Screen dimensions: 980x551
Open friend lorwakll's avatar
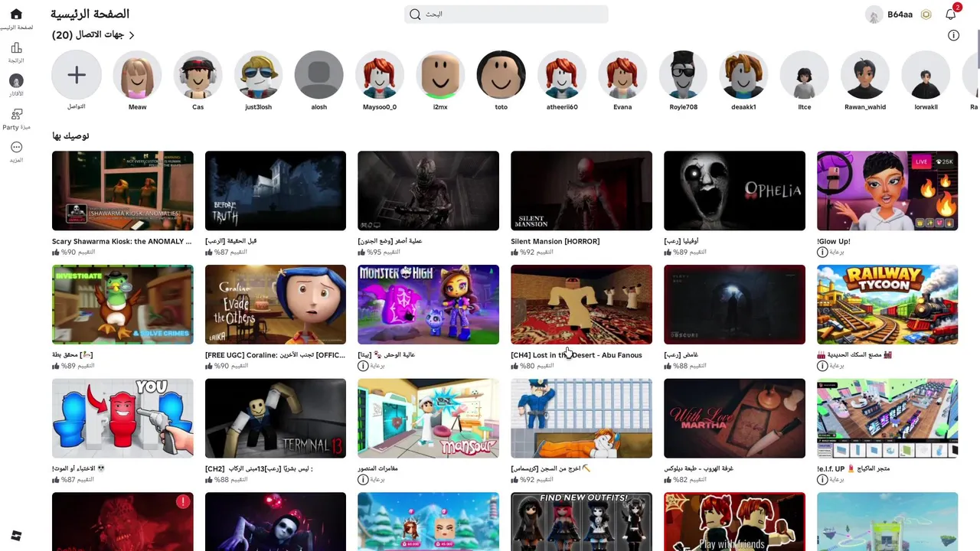pos(926,74)
